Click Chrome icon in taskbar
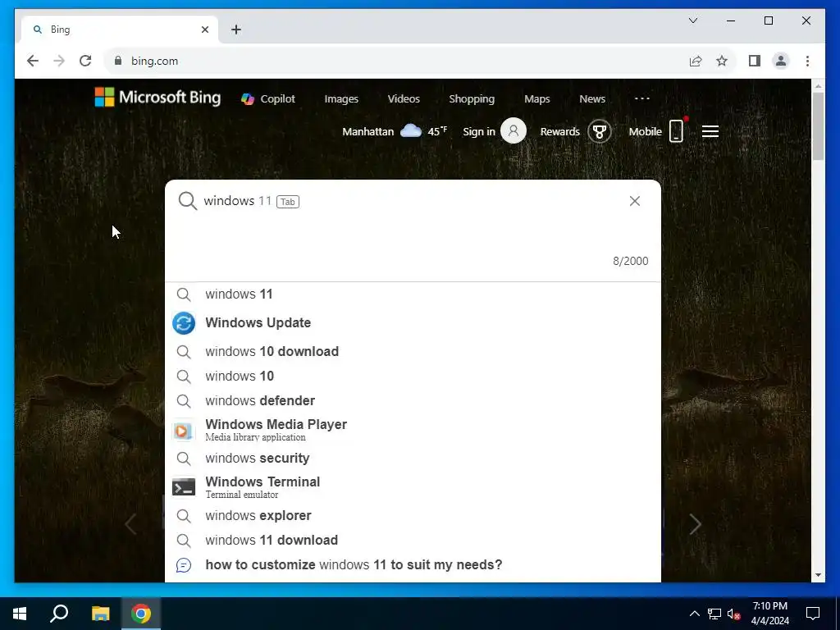 141,614
